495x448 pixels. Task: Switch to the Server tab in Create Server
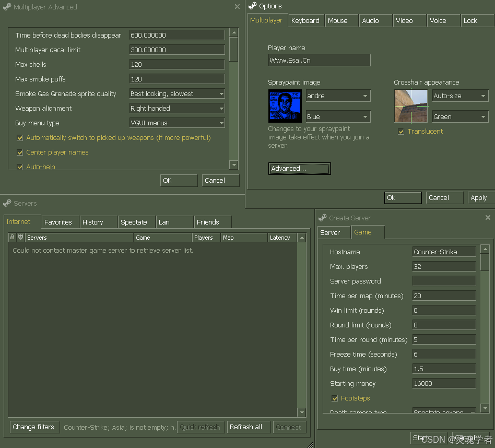click(334, 233)
